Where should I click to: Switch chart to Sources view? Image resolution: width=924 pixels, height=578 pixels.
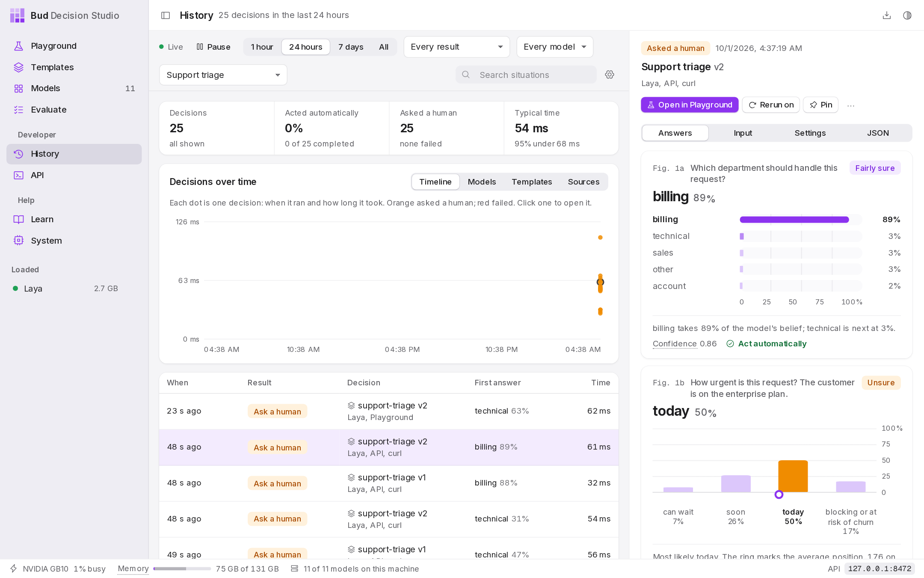tap(583, 182)
